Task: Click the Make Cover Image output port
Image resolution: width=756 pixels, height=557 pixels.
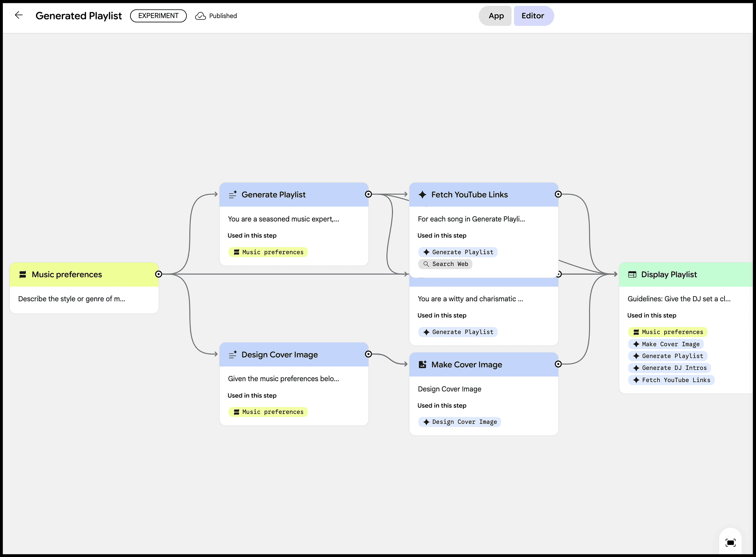Action: pyautogui.click(x=558, y=364)
